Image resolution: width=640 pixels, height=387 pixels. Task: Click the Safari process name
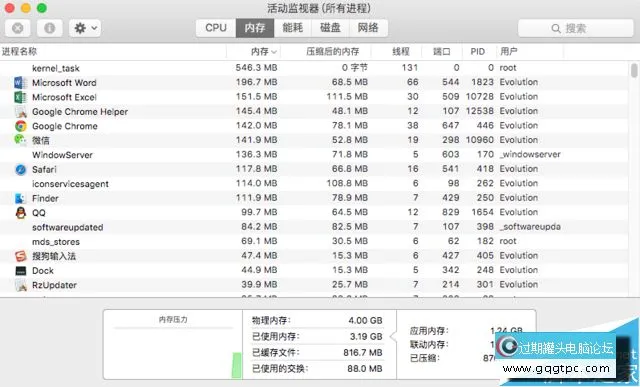(x=44, y=169)
